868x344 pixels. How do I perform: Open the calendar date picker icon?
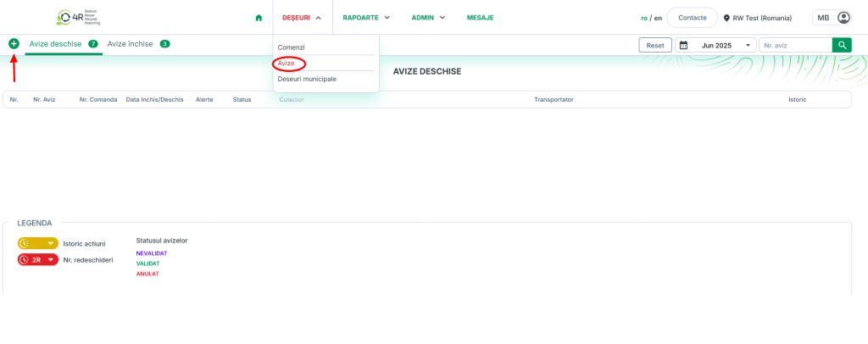pyautogui.click(x=684, y=46)
